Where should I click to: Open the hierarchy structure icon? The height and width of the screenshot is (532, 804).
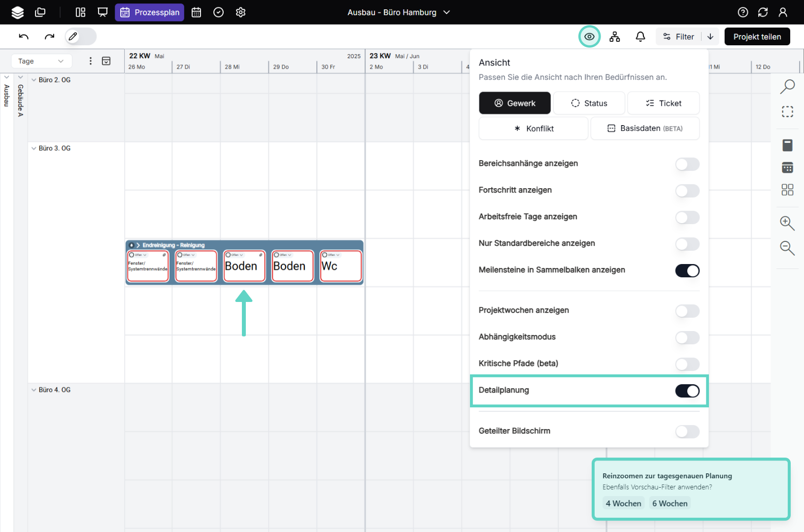point(615,36)
